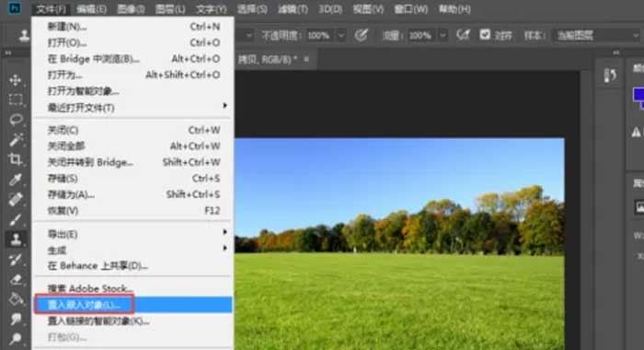This screenshot has height=350, width=644.
Task: Open the sample source dropdown
Action: (596, 36)
